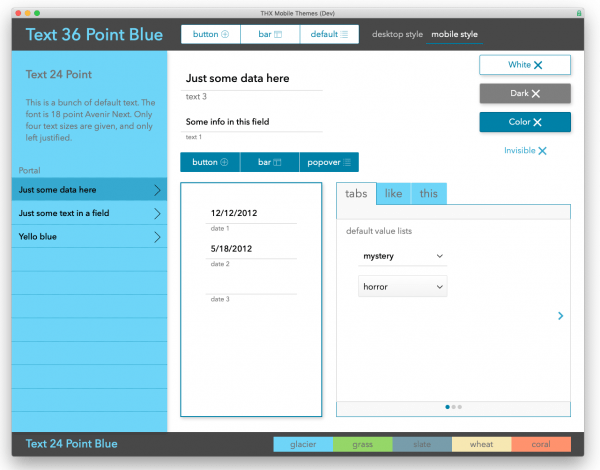This screenshot has height=470, width=600.
Task: Open the mystery value list dropdown
Action: coord(403,257)
